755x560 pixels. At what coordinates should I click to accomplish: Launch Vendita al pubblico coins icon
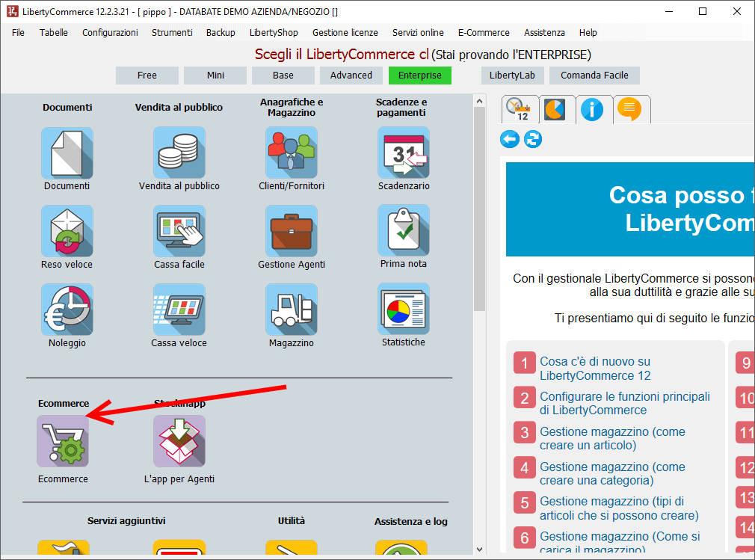(179, 153)
